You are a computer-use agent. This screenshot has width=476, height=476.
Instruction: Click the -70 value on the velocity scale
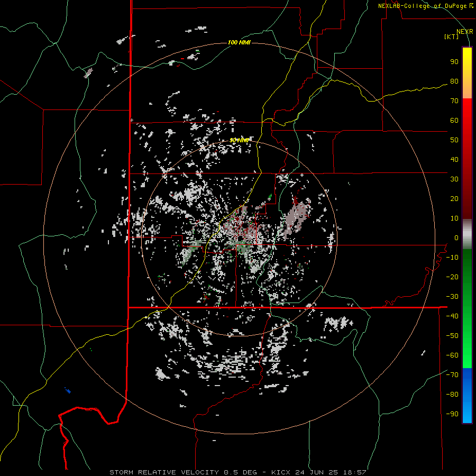click(452, 375)
